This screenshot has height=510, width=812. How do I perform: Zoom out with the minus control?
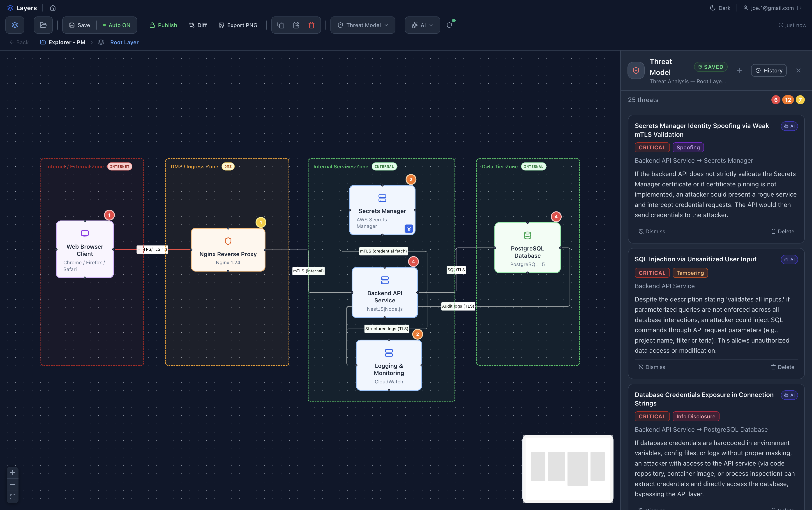click(x=12, y=485)
